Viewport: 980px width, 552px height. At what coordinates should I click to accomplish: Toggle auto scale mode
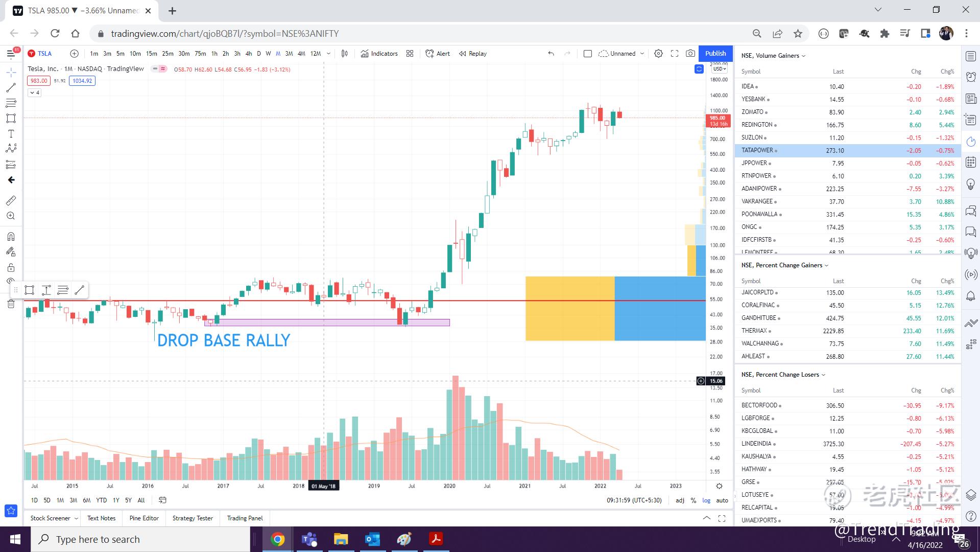pos(722,500)
